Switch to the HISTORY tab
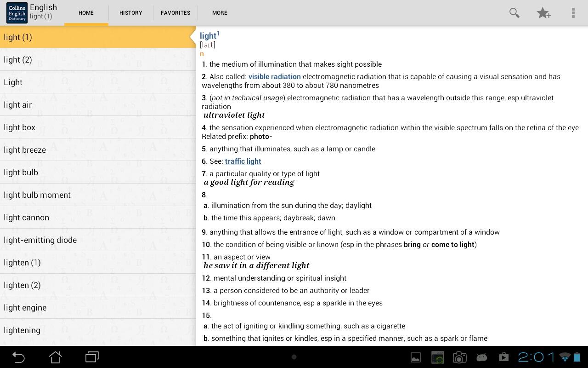The height and width of the screenshot is (368, 588). 130,13
